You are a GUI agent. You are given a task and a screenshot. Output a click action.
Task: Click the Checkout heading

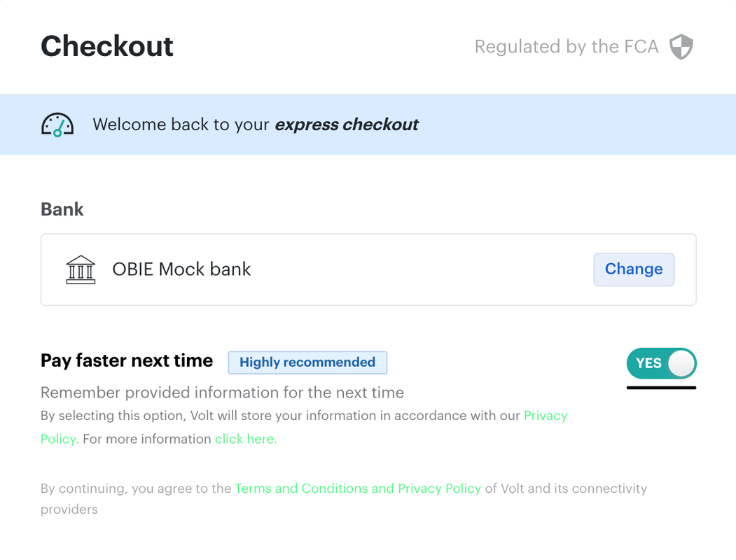tap(107, 46)
